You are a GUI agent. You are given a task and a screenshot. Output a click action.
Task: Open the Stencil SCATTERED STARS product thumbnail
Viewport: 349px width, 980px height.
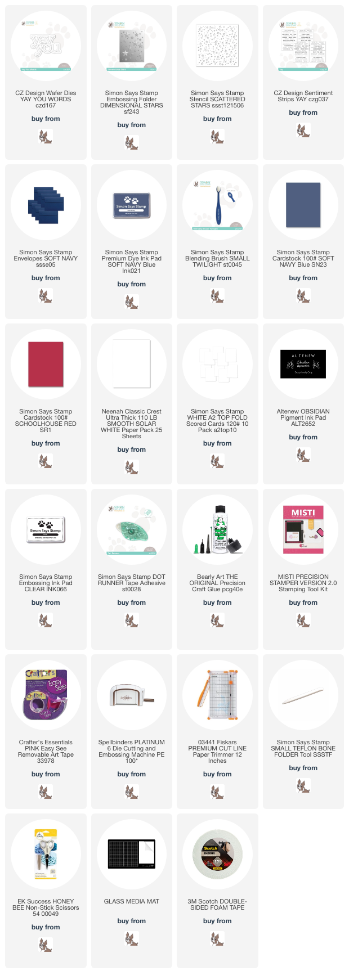[x=217, y=46]
